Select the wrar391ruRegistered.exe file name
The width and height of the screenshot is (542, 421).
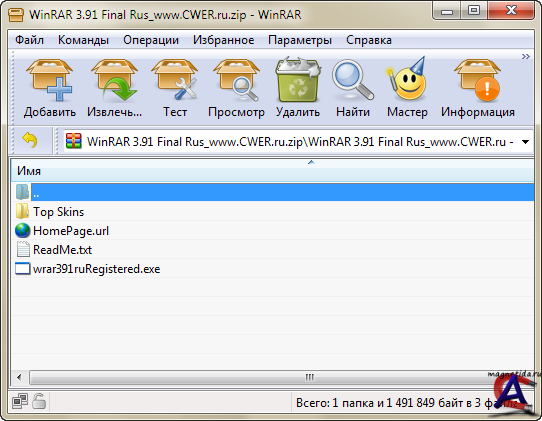coord(96,269)
